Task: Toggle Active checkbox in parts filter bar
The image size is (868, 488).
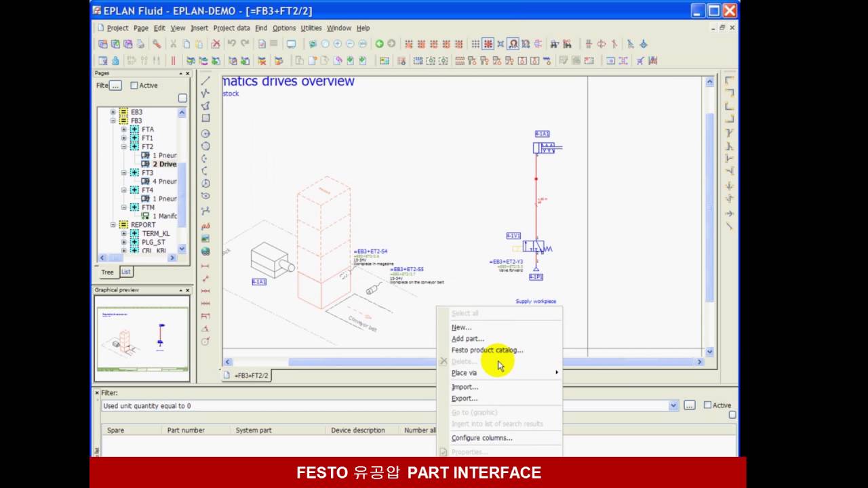Action: (707, 405)
